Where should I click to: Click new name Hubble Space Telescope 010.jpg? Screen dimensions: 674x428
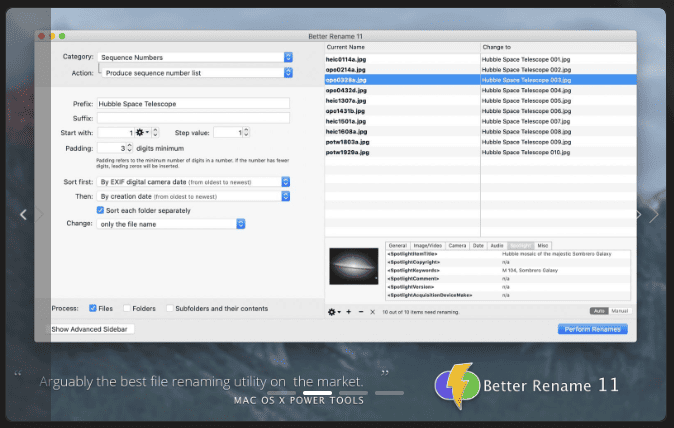(526, 152)
